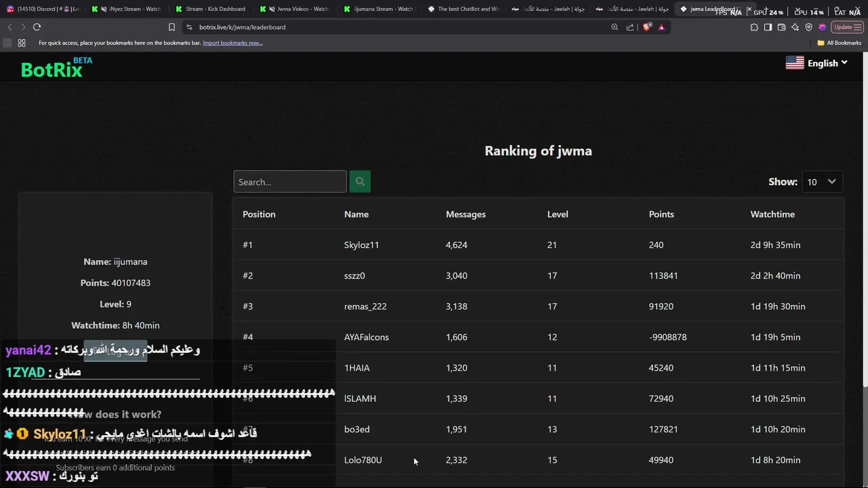This screenshot has height=488, width=868.
Task: Open the English language selector
Action: coord(816,63)
